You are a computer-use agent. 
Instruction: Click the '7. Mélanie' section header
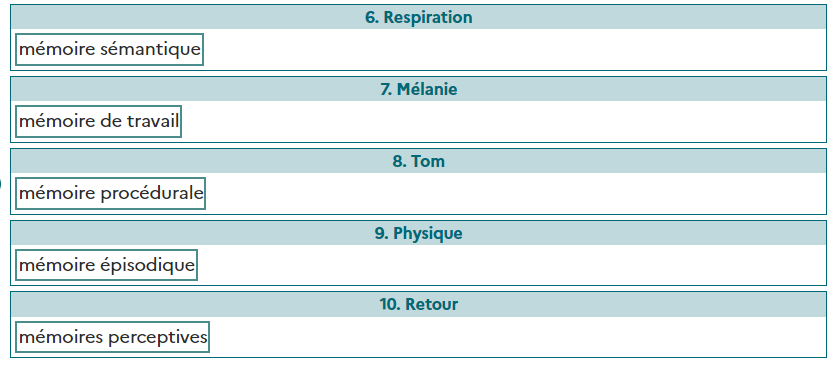point(419,89)
